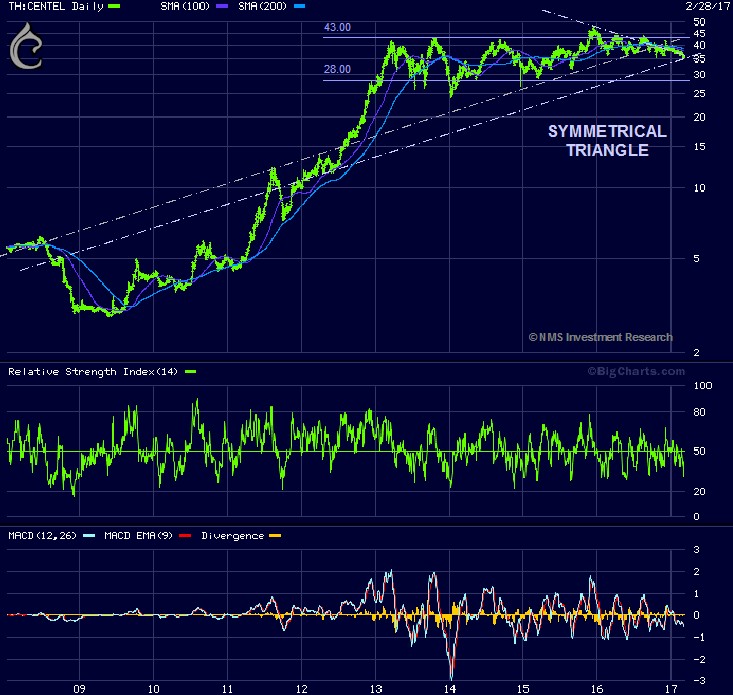Click the green TH:CENTEL Daily legend swatch
The height and width of the screenshot is (695, 733).
click(x=114, y=6)
